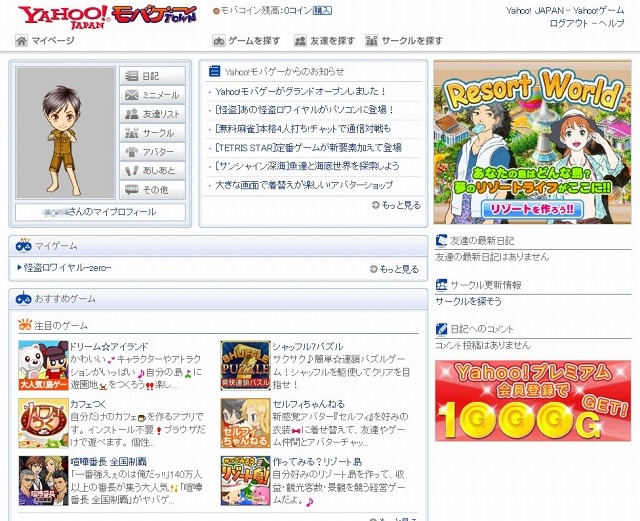Click the カフェつく game icon
This screenshot has height=521, width=640.
[x=43, y=423]
